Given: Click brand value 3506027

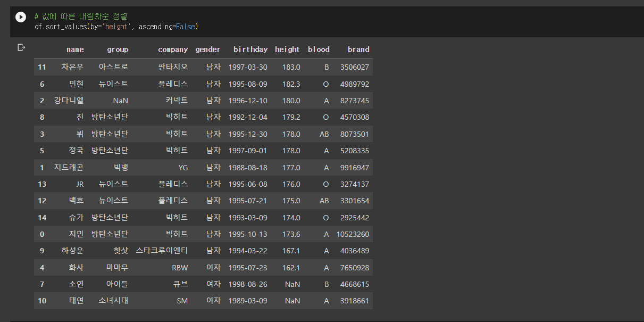Looking at the screenshot, I should pos(355,67).
